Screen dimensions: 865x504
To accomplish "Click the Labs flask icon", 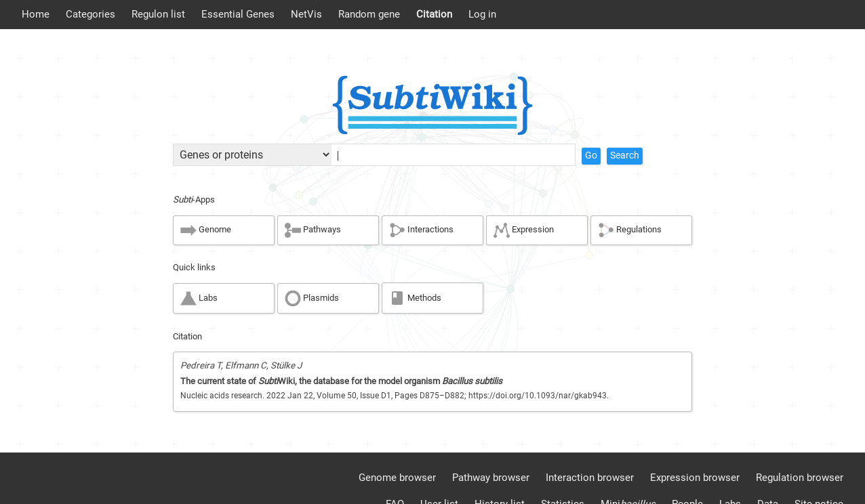I will (188, 298).
